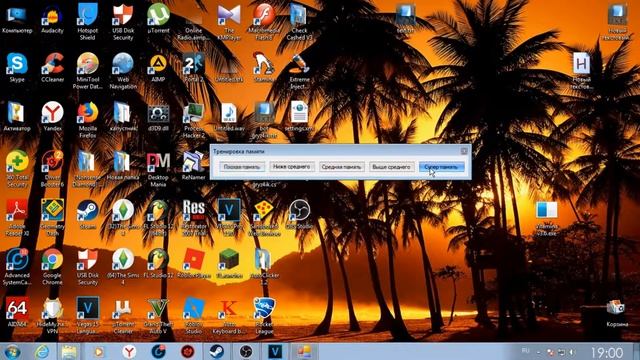The image size is (640, 360).
Task: Click the Web Navigation icon
Action: tap(123, 71)
